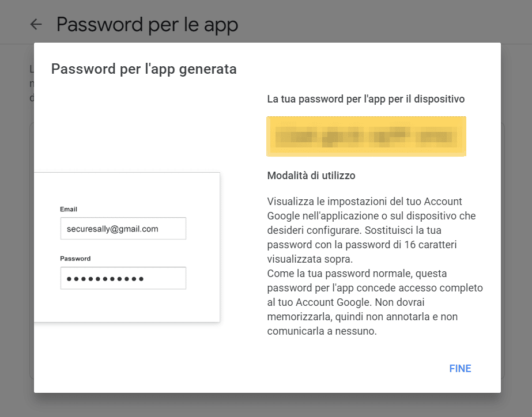Click the Email label above the field

[x=69, y=209]
